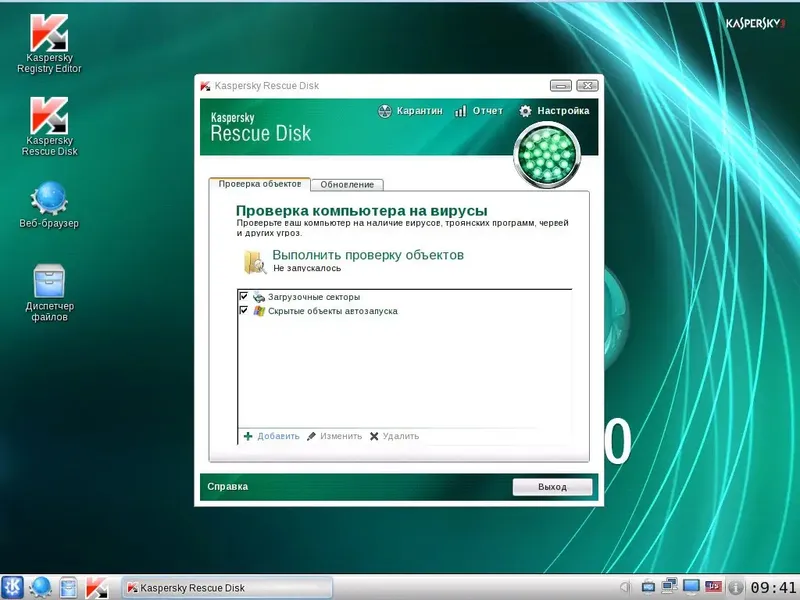This screenshot has width=800, height=600.
Task: Open the keyboard layout indicator in tray
Action: [712, 587]
